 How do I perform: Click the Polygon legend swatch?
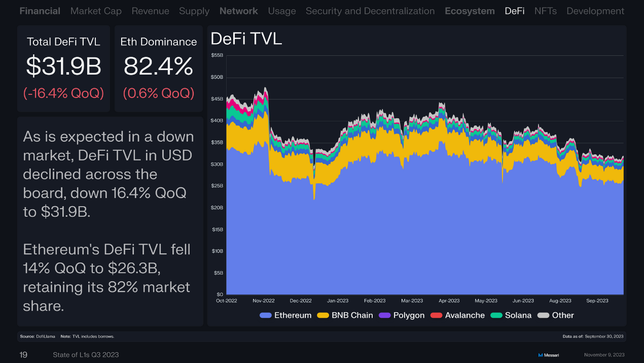click(x=385, y=315)
